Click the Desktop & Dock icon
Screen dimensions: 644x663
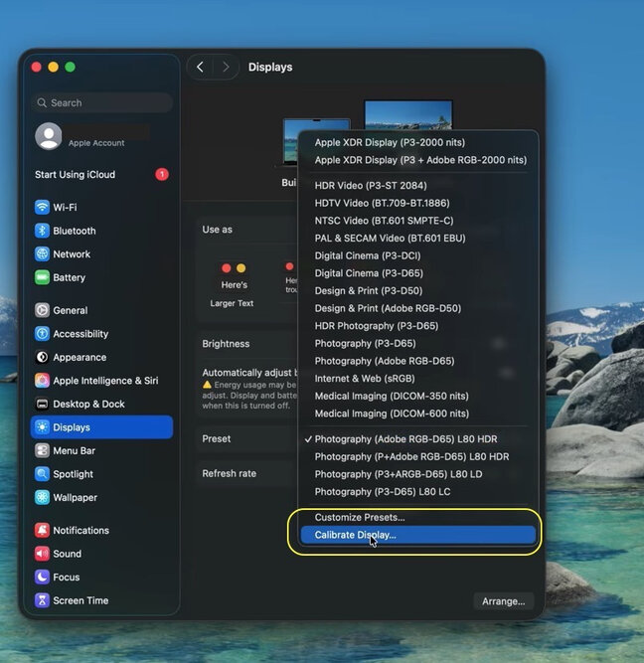(42, 404)
